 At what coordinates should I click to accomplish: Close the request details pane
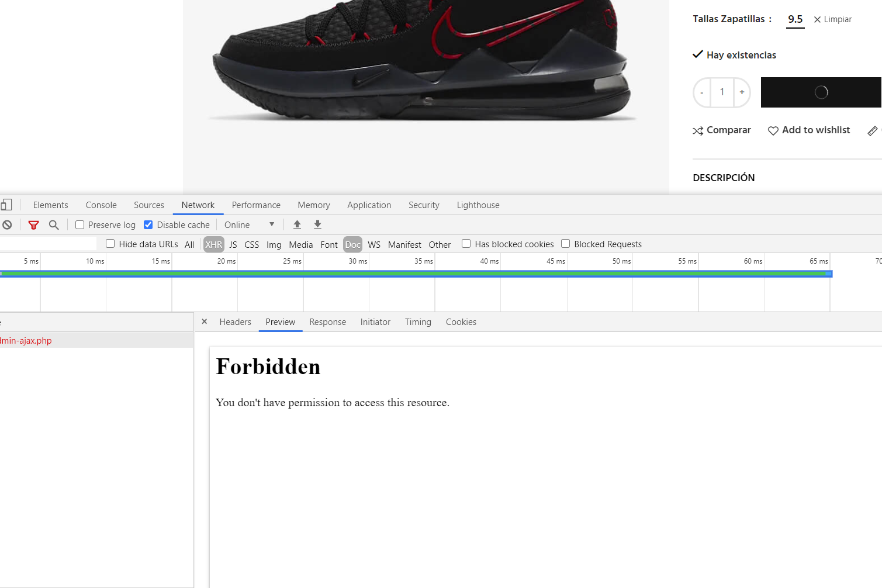[x=205, y=321]
